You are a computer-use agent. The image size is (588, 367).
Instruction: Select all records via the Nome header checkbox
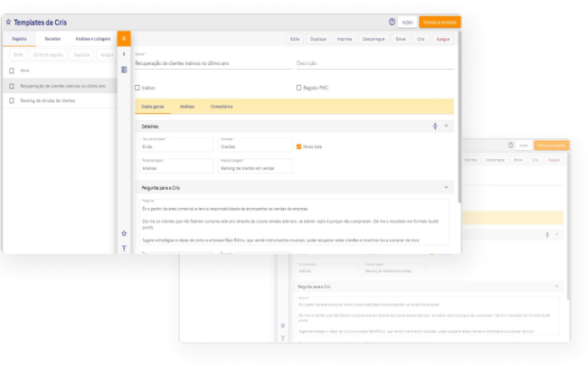[x=12, y=71]
